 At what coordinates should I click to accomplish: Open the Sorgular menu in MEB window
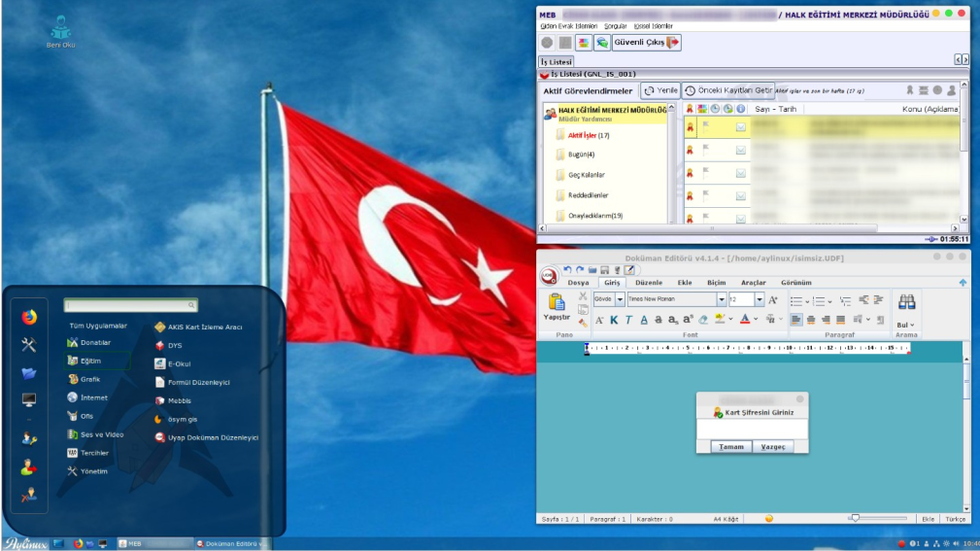[x=615, y=26]
